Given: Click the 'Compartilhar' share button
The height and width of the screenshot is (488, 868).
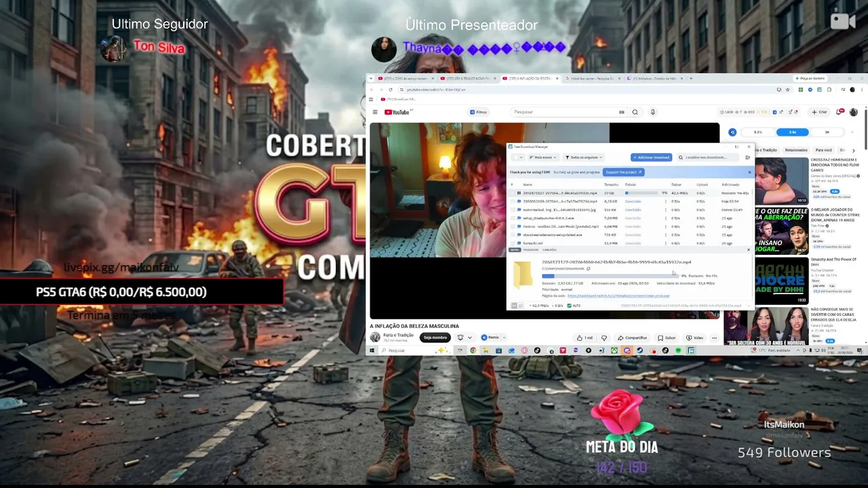Looking at the screenshot, I should pyautogui.click(x=632, y=338).
